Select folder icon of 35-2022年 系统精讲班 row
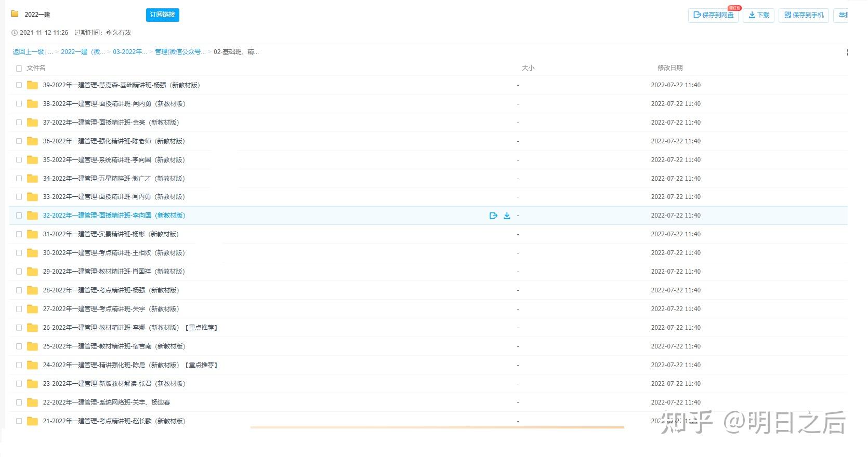 click(32, 160)
